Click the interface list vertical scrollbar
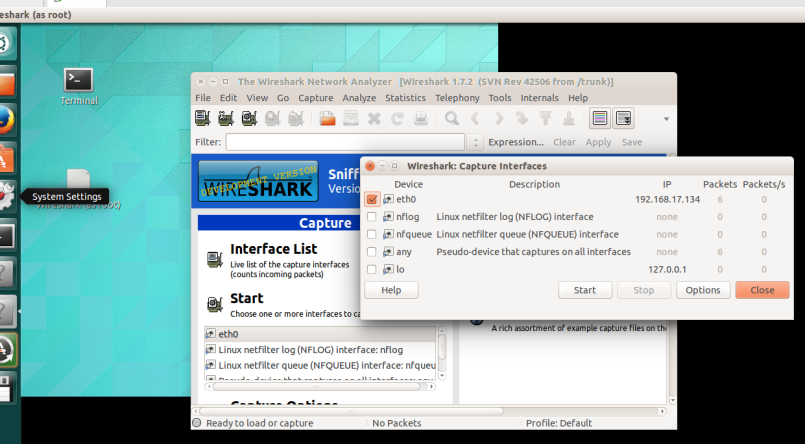The width and height of the screenshot is (806, 444). 442,353
